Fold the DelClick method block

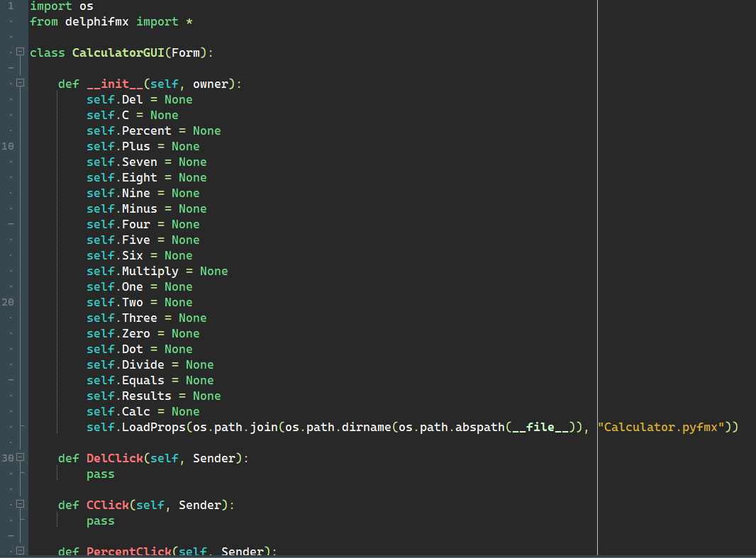click(x=20, y=458)
